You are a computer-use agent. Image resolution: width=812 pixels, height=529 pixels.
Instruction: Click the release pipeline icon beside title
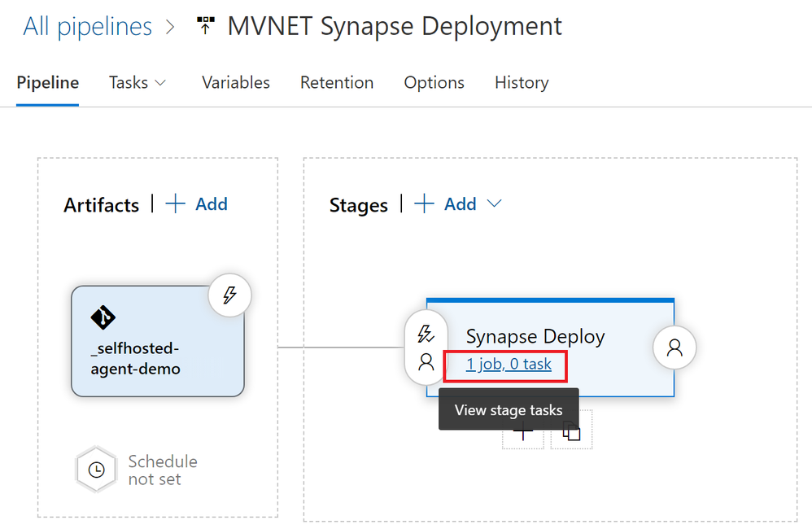coord(206,26)
